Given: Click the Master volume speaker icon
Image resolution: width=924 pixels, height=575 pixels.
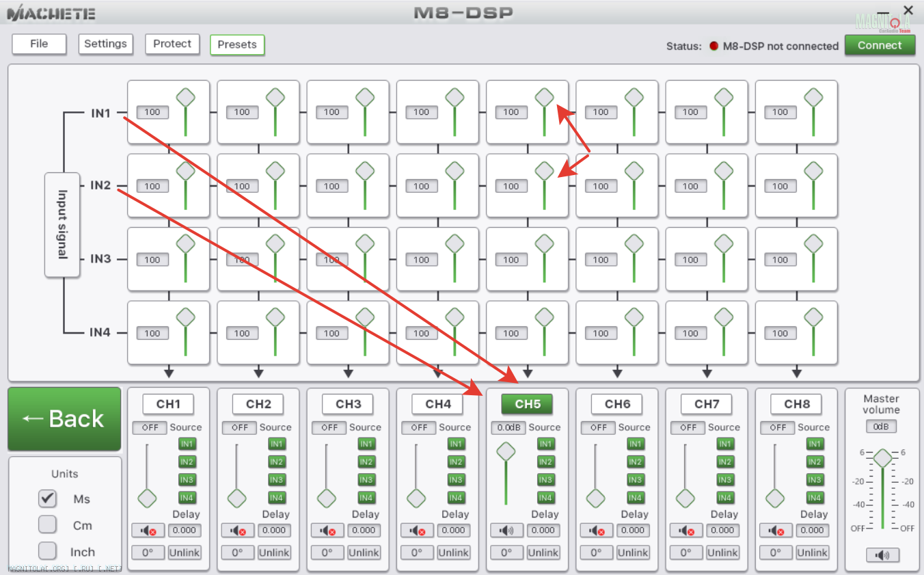Looking at the screenshot, I should click(x=882, y=555).
